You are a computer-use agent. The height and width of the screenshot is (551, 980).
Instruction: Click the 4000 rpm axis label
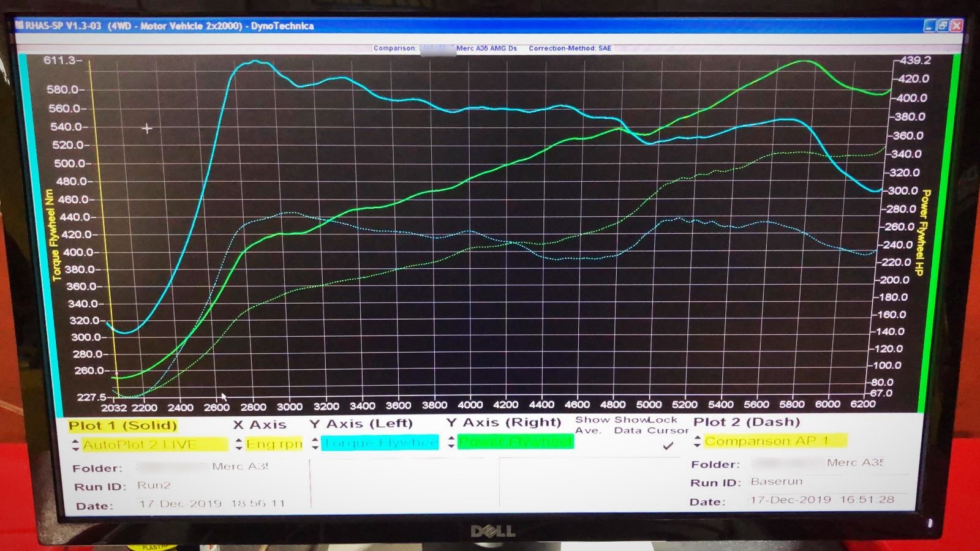point(470,405)
